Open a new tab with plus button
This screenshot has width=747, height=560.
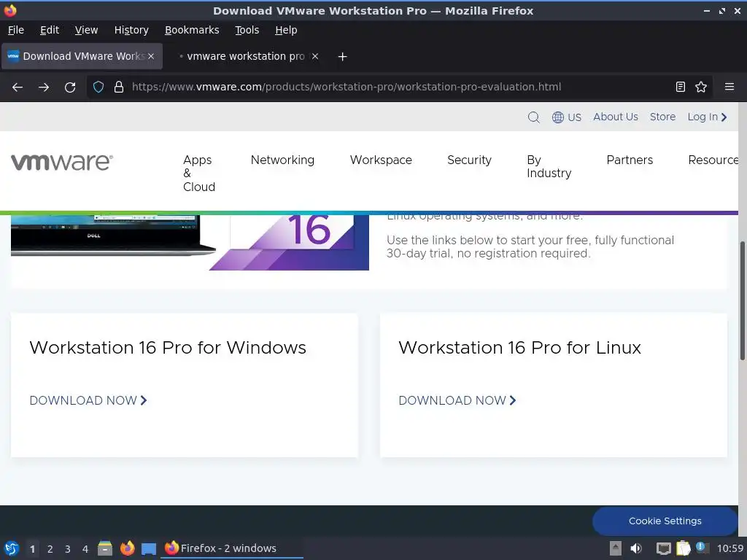(343, 57)
